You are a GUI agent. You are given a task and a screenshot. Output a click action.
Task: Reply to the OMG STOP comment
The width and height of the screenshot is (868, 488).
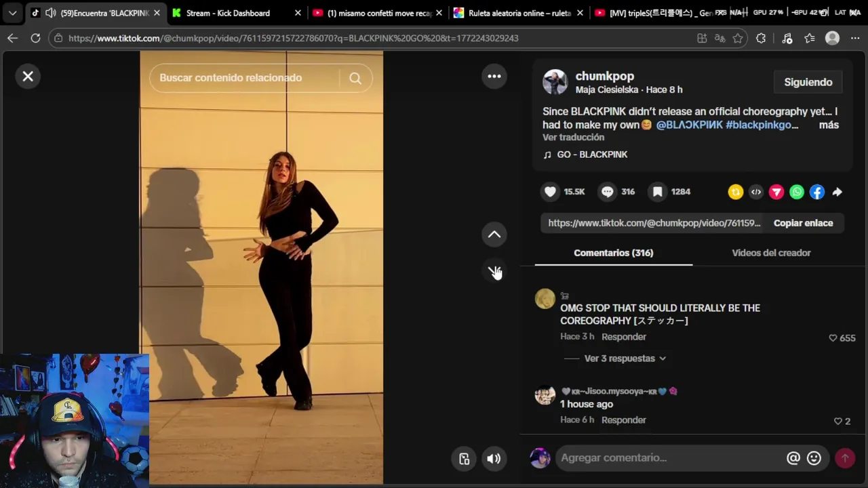point(624,337)
